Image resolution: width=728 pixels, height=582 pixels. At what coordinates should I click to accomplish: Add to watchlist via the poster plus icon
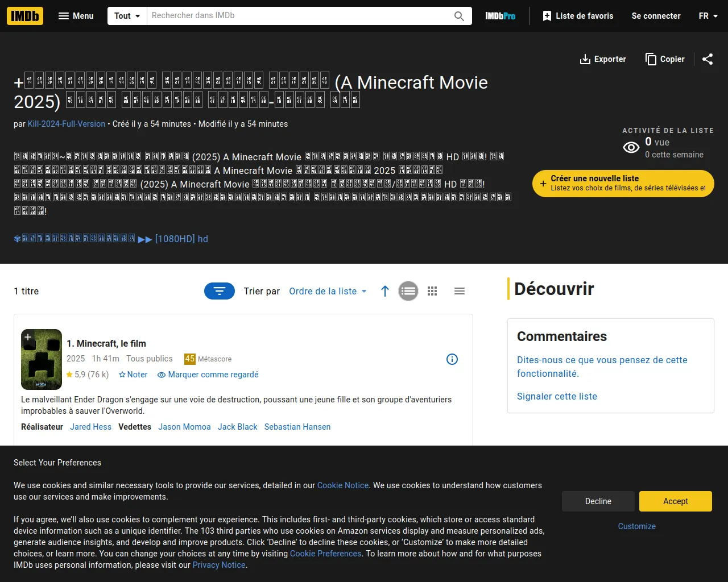(x=28, y=337)
